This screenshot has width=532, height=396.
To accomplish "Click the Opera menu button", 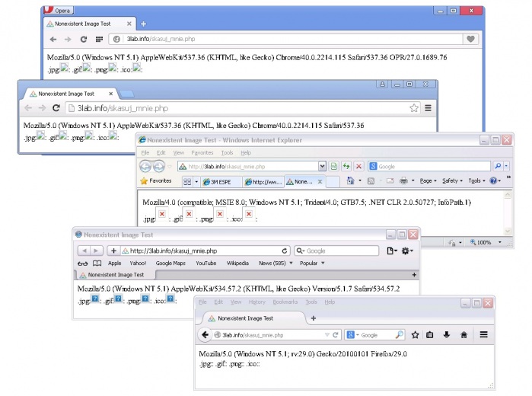I will point(58,10).
